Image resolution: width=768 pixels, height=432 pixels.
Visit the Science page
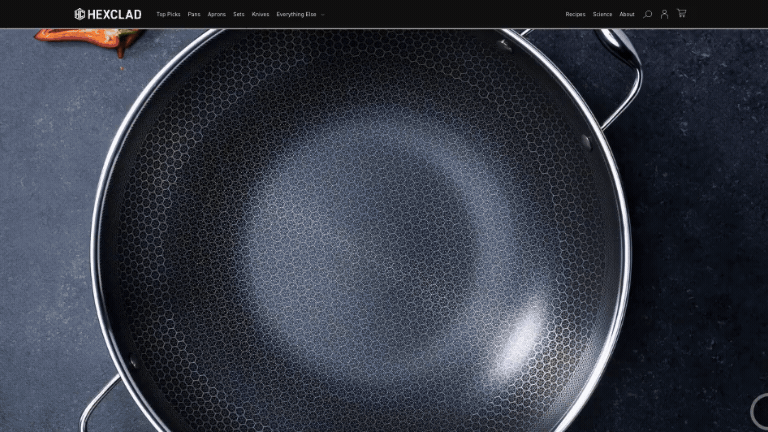pyautogui.click(x=602, y=14)
